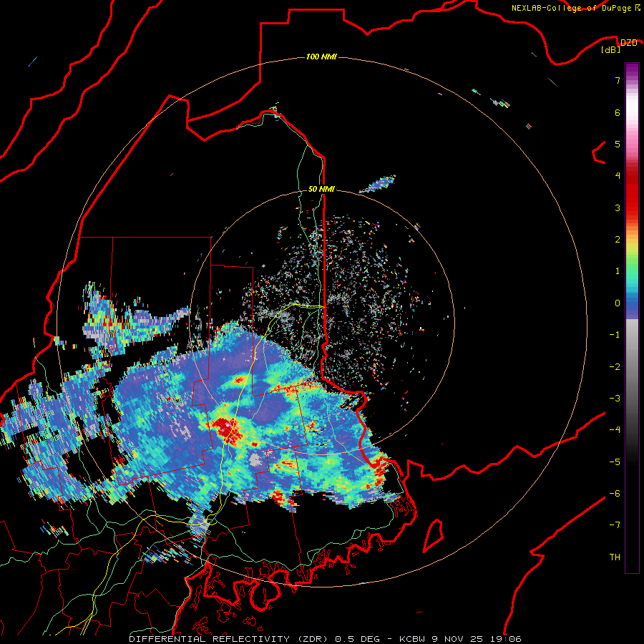Image resolution: width=644 pixels, height=644 pixels.
Task: Click the ZDR color scale bar
Action: click(x=632, y=318)
